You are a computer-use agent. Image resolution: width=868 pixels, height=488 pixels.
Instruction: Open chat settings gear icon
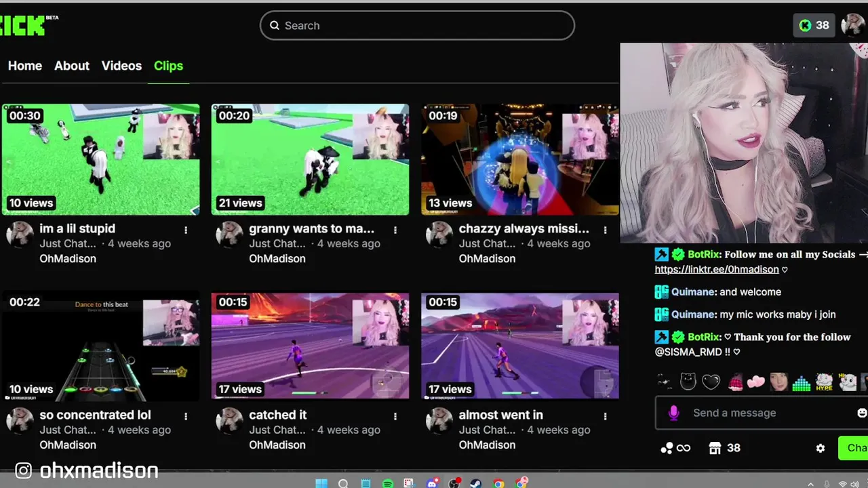(821, 448)
